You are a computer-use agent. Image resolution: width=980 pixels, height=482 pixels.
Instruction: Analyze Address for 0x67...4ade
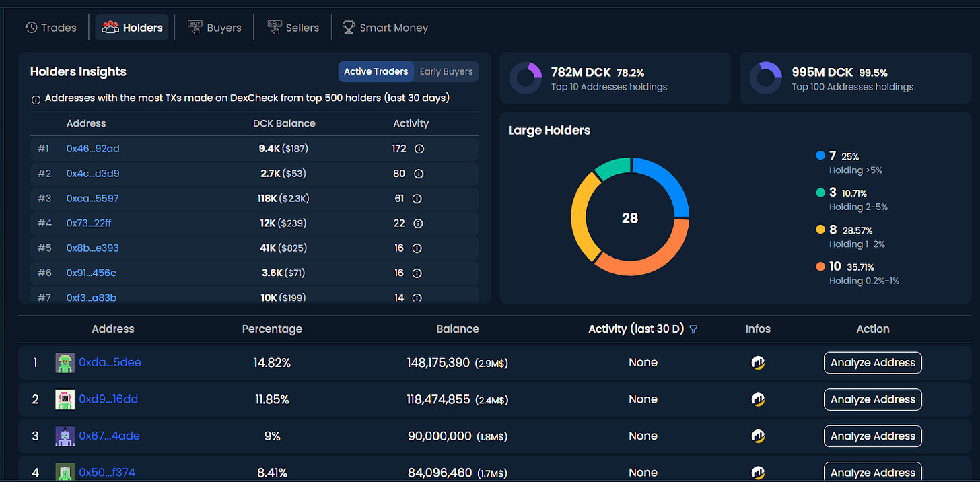click(873, 436)
